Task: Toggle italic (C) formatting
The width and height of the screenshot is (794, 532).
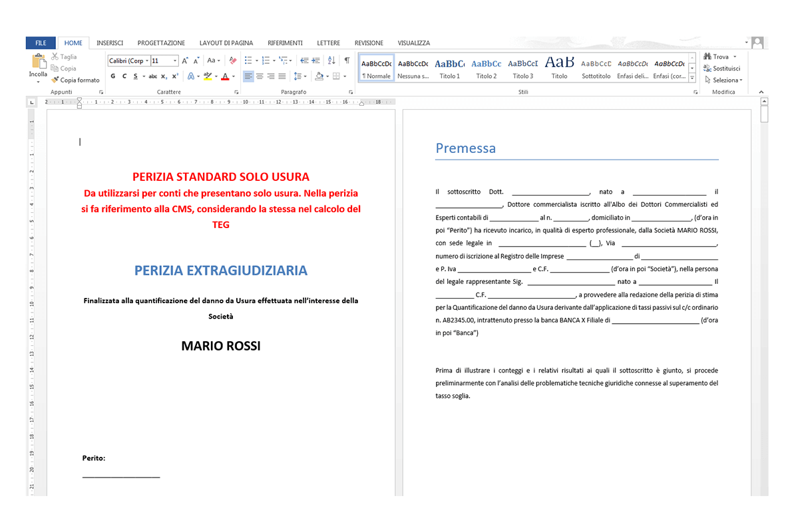Action: click(124, 76)
